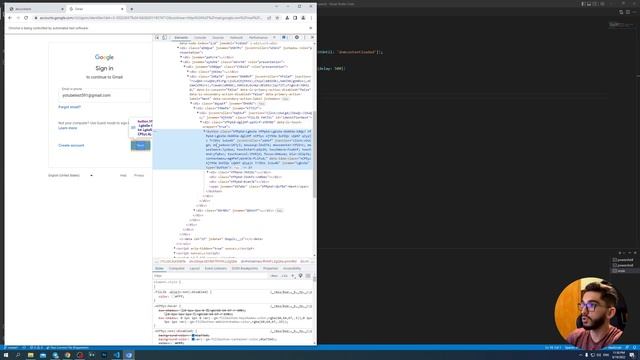Open the taskbar notification center icon

point(632,356)
